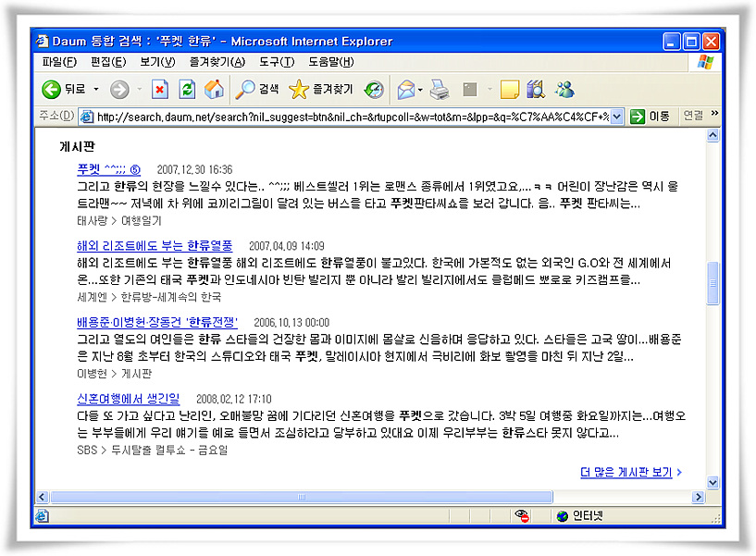This screenshot has width=756, height=556.
Task: Click the horizontal scrollbar right arrow
Action: (x=698, y=497)
